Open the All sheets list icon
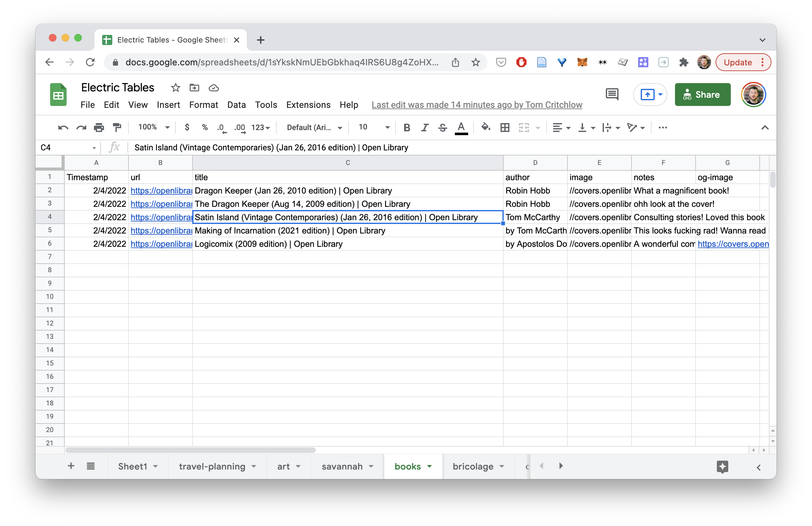The height and width of the screenshot is (526, 812). click(90, 466)
